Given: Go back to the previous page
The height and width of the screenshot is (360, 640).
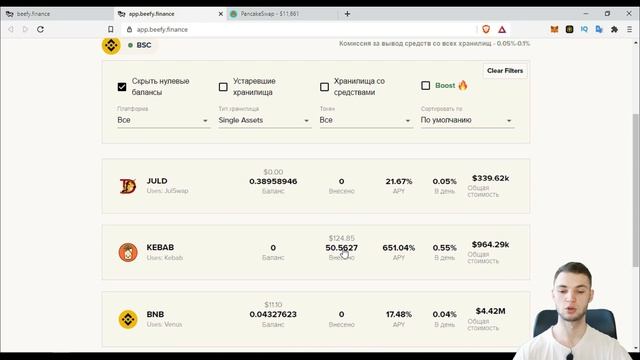Looking at the screenshot, I should [x=11, y=29].
